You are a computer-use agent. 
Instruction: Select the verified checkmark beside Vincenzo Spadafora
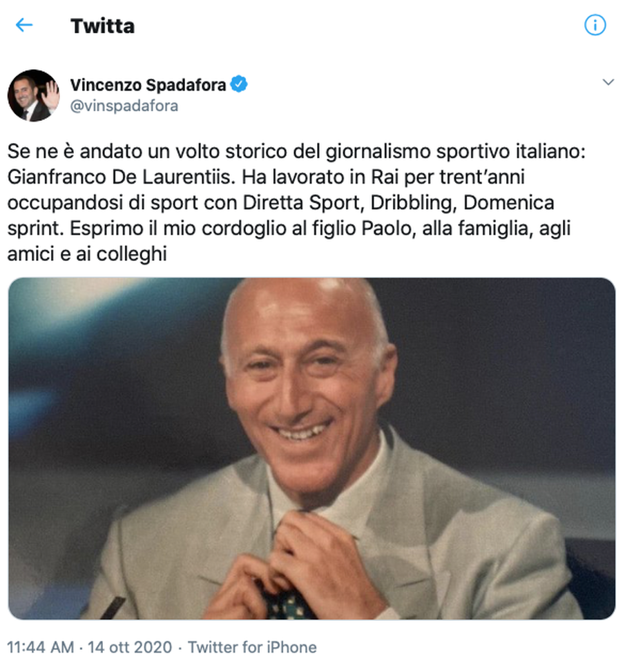238,84
